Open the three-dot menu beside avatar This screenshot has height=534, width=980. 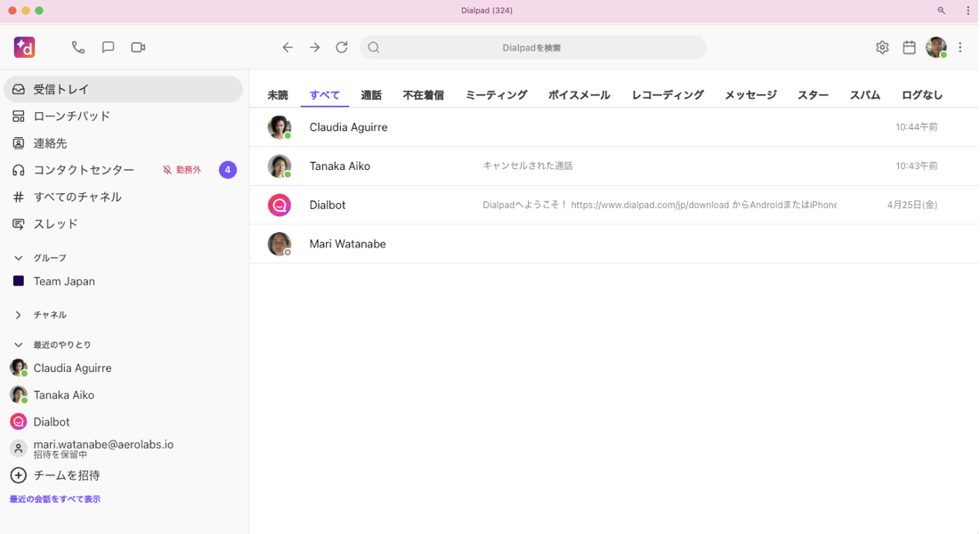click(x=960, y=47)
